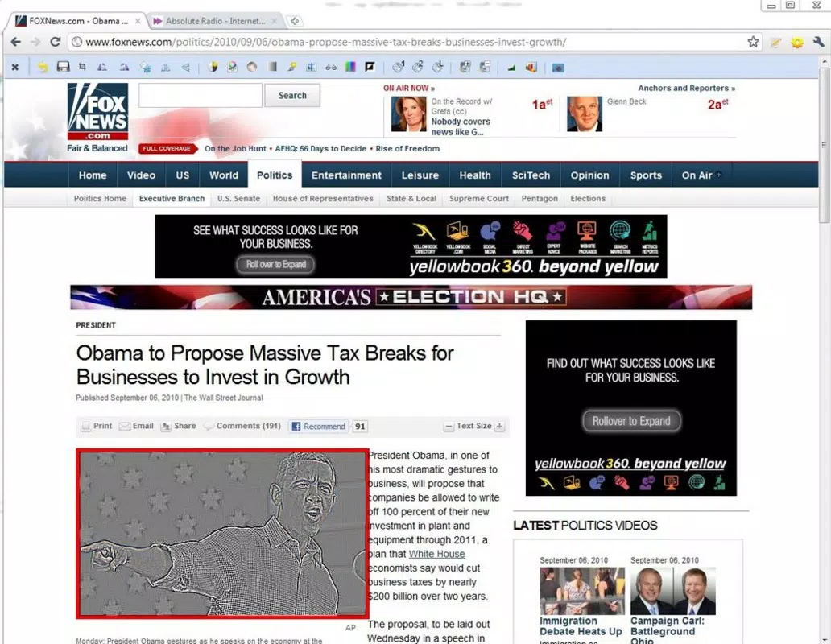
Task: Click the black square with white diagonal icon
Action: pyautogui.click(x=370, y=67)
